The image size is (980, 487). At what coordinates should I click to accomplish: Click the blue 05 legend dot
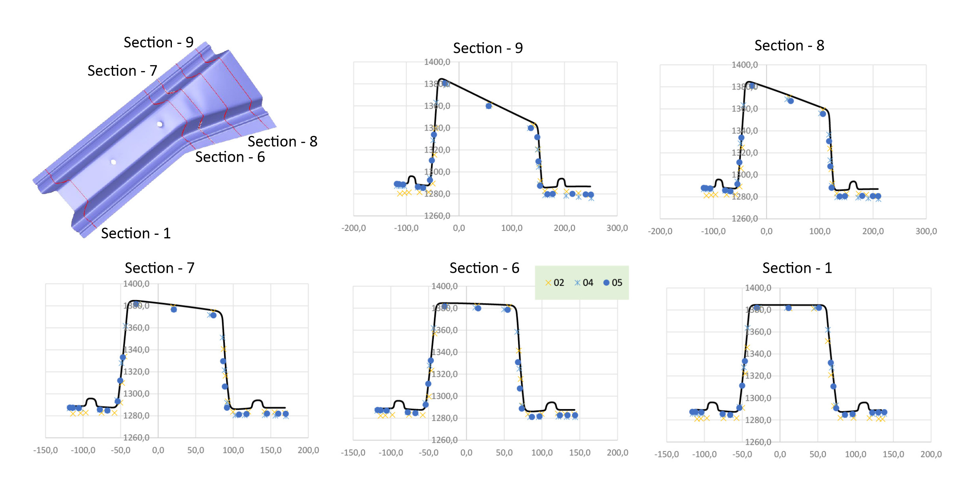606,283
